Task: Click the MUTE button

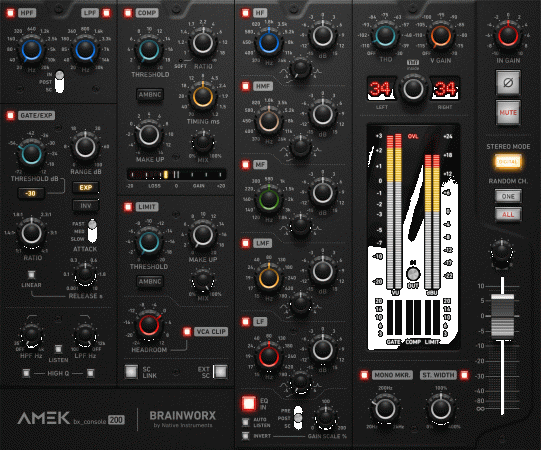Action: pyautogui.click(x=508, y=112)
